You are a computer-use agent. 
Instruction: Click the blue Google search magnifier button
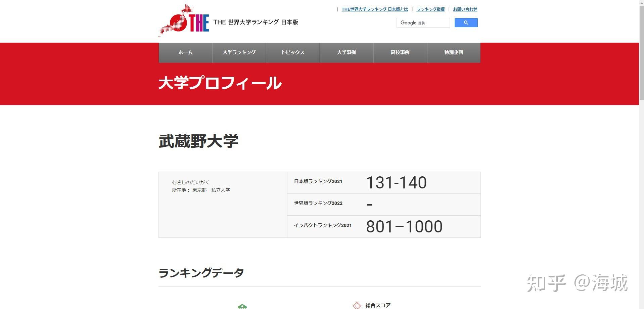466,23
